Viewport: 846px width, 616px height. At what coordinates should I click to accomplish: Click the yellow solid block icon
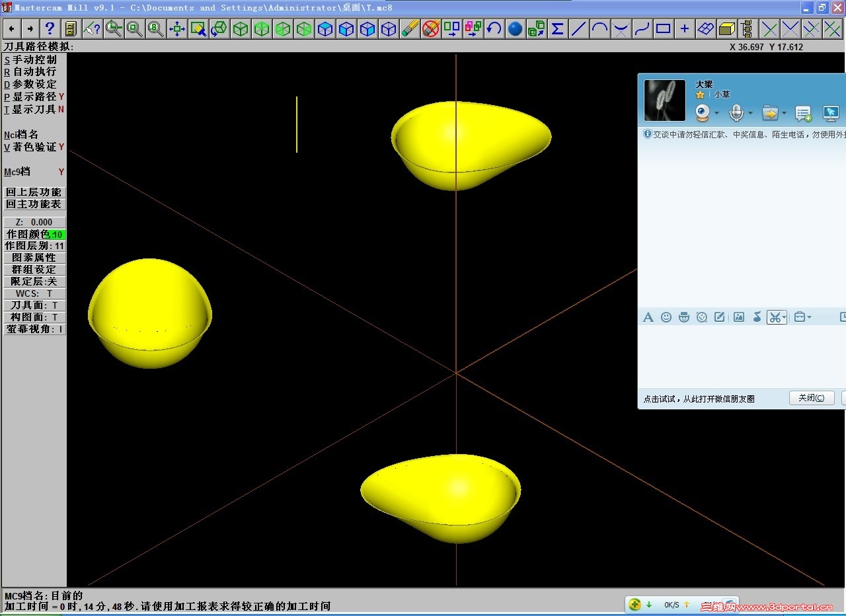pyautogui.click(x=726, y=28)
